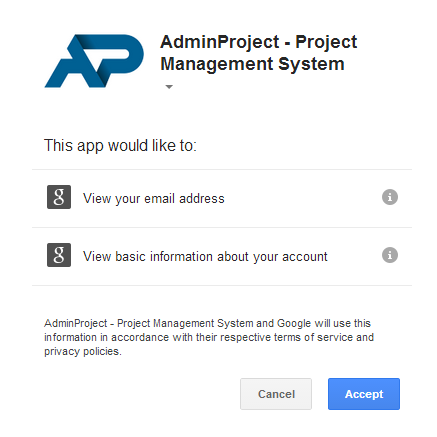The image size is (437, 437).
Task: Expand the dropdown arrow below app title
Action: click(x=169, y=87)
